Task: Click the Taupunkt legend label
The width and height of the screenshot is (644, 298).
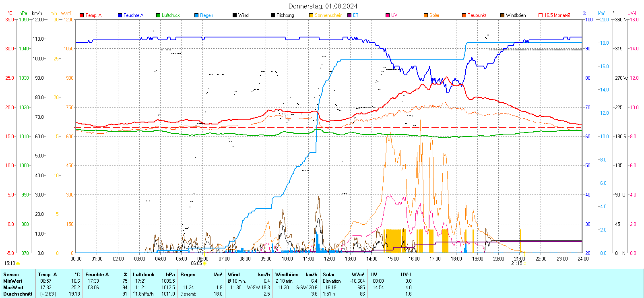Action: coord(477,15)
